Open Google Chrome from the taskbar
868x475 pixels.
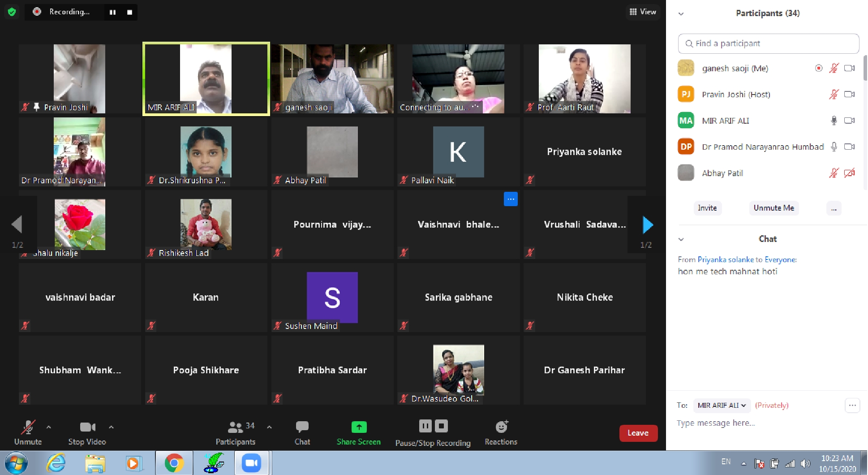[174, 463]
